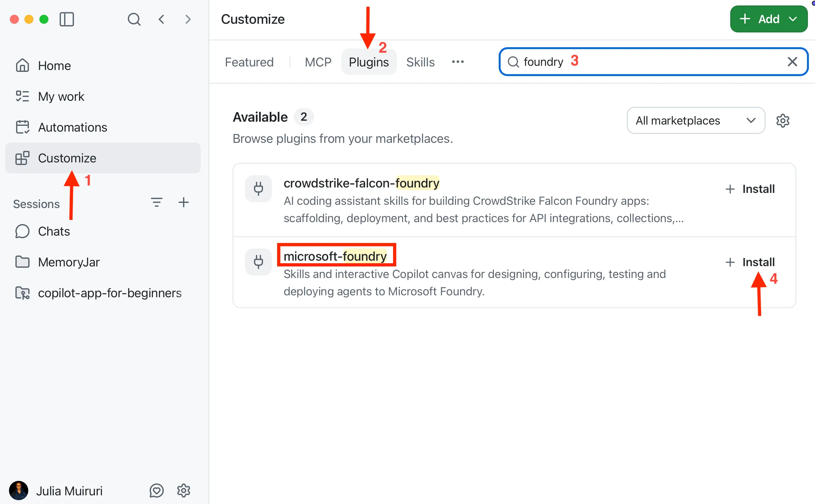The height and width of the screenshot is (504, 815).
Task: Switch to the Featured tab
Action: 249,62
